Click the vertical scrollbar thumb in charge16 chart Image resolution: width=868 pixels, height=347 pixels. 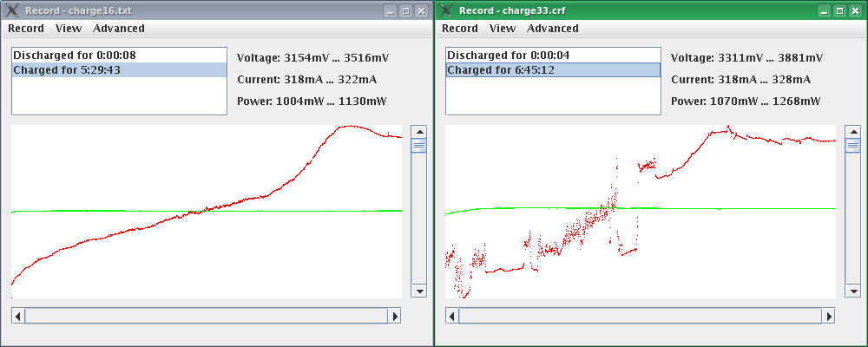pos(418,146)
